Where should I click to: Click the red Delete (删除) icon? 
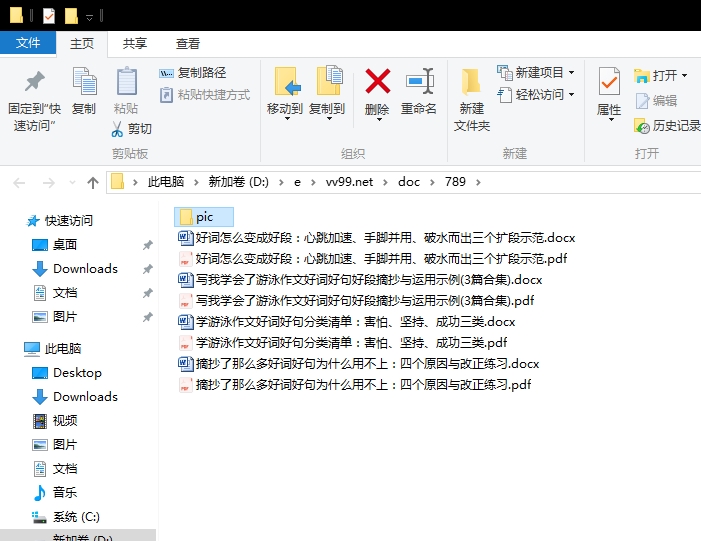[x=377, y=81]
